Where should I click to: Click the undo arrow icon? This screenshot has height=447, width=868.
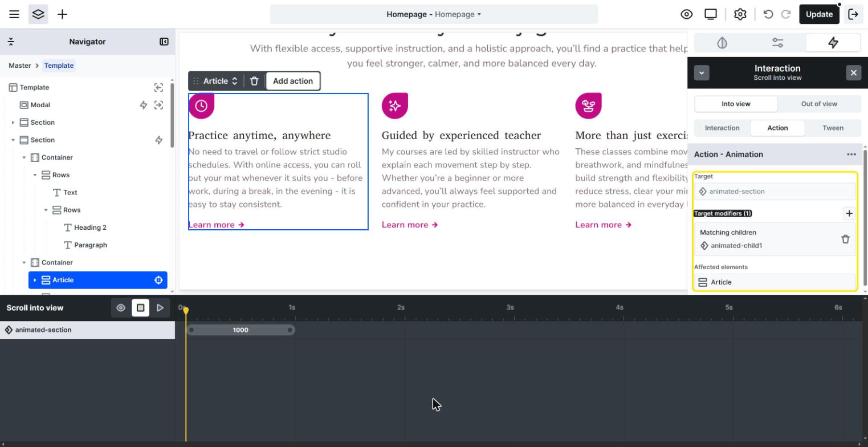768,14
